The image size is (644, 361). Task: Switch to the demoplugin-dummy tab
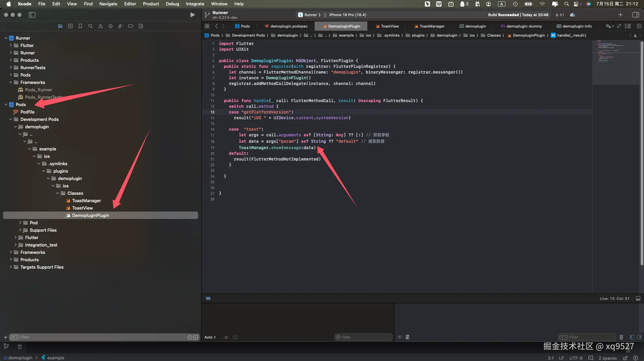click(x=521, y=26)
